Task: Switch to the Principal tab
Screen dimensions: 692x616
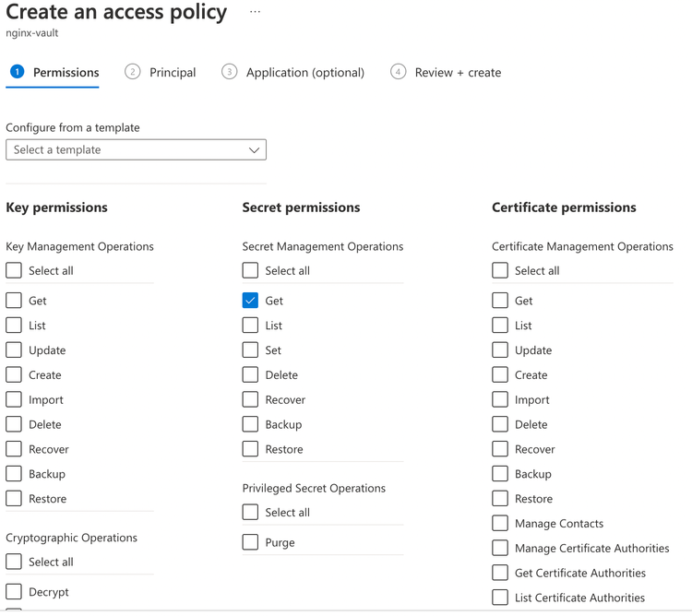Action: pyautogui.click(x=172, y=73)
